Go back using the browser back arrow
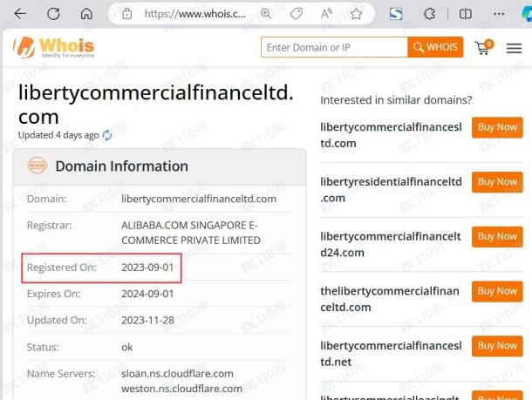 (x=20, y=14)
